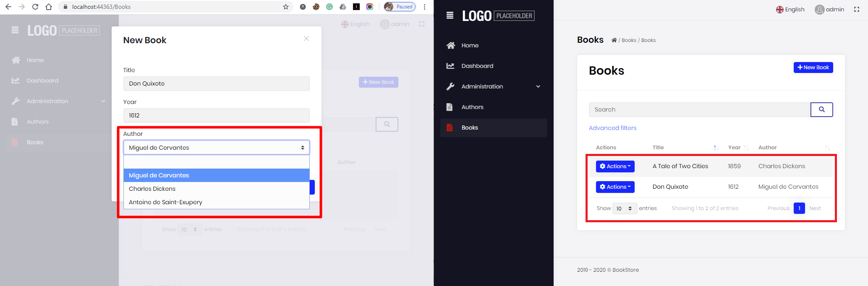Open dimmed English selector in the left window
The height and width of the screenshot is (286, 868).
pyautogui.click(x=356, y=24)
